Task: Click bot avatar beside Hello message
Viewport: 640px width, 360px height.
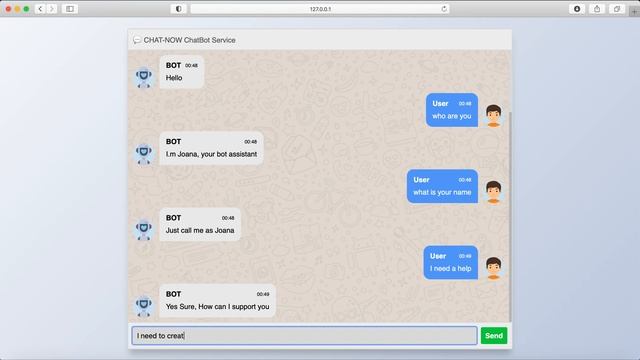Action: coord(144,78)
